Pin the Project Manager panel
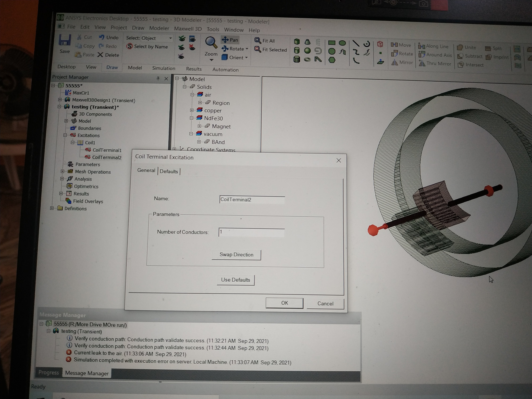Screen dimensions: 532x399 point(158,78)
